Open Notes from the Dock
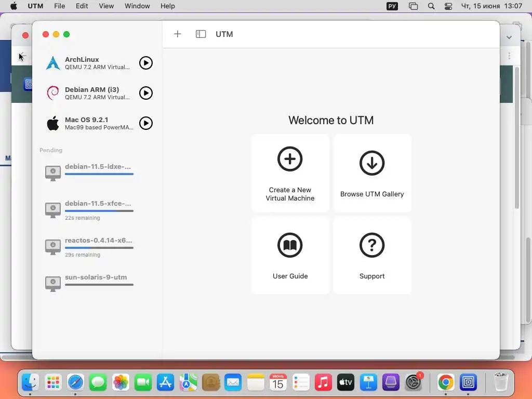 tap(256, 382)
